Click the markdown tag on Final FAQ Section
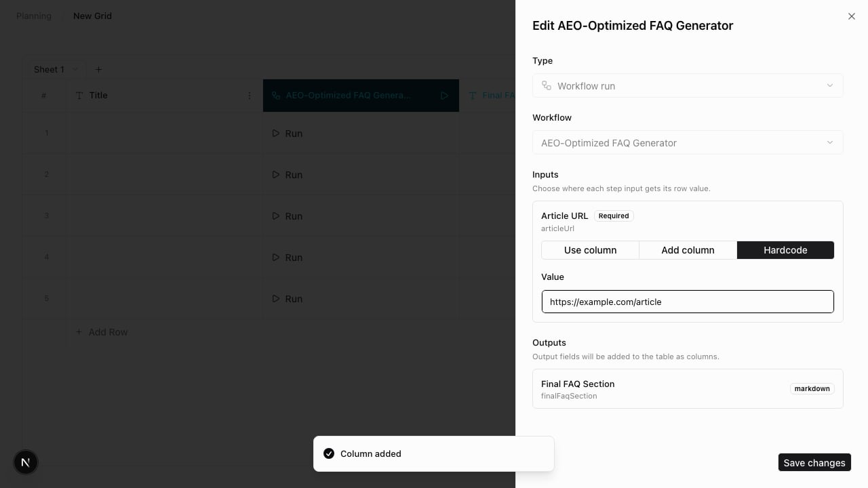The height and width of the screenshot is (488, 868). pyautogui.click(x=812, y=388)
